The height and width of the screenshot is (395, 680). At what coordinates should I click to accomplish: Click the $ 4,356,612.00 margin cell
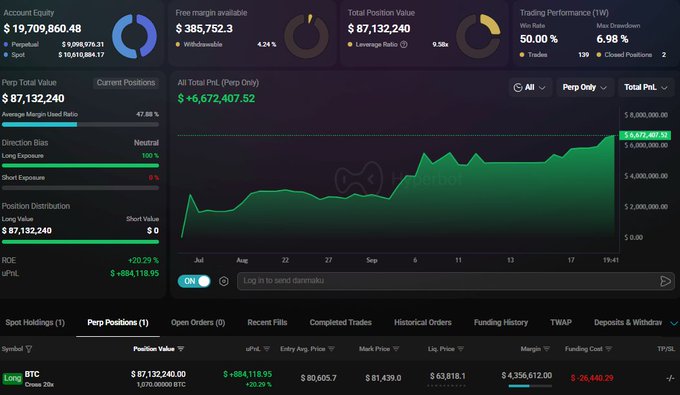pos(526,375)
